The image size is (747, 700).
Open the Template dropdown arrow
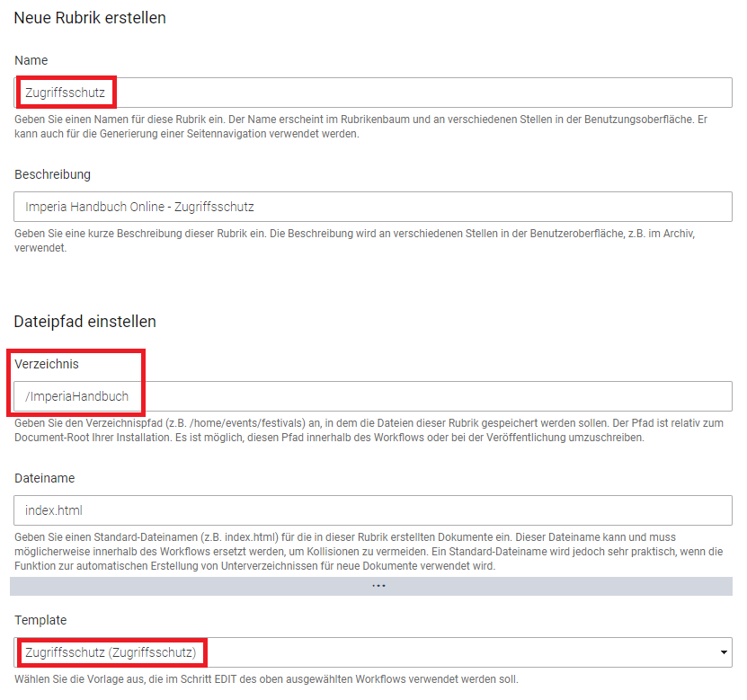click(x=723, y=652)
